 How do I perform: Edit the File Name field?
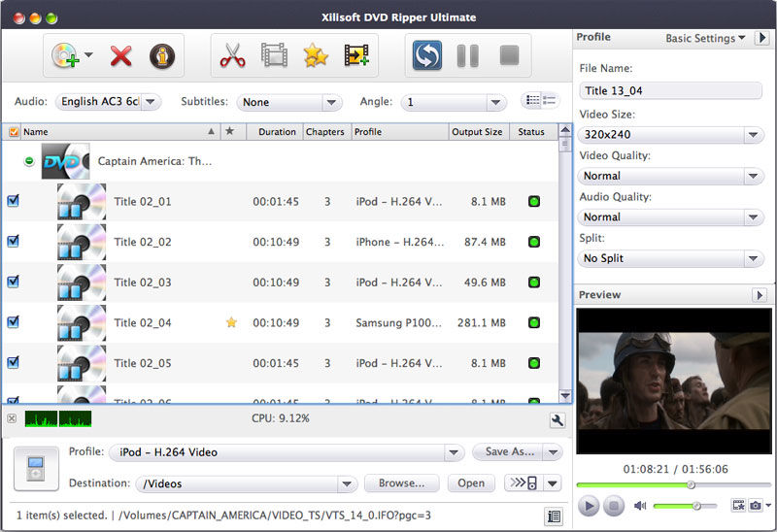[670, 90]
